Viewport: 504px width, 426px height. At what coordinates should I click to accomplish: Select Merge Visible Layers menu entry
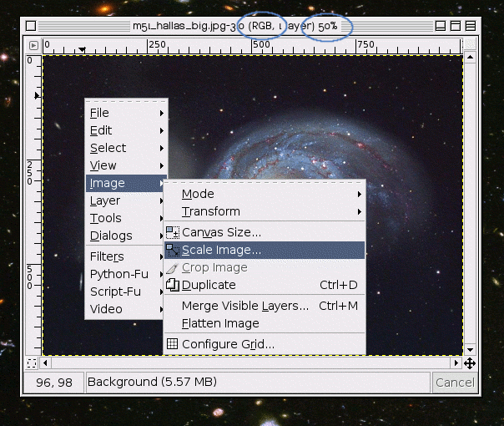244,306
